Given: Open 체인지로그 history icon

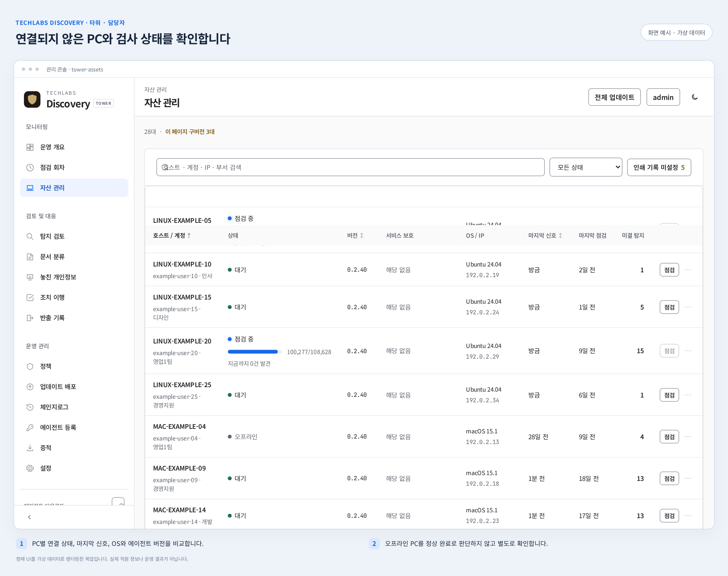Looking at the screenshot, I should pos(30,407).
